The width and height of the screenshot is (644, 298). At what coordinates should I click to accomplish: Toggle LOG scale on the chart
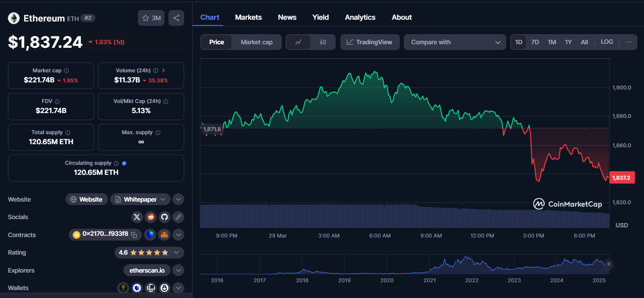click(x=607, y=42)
